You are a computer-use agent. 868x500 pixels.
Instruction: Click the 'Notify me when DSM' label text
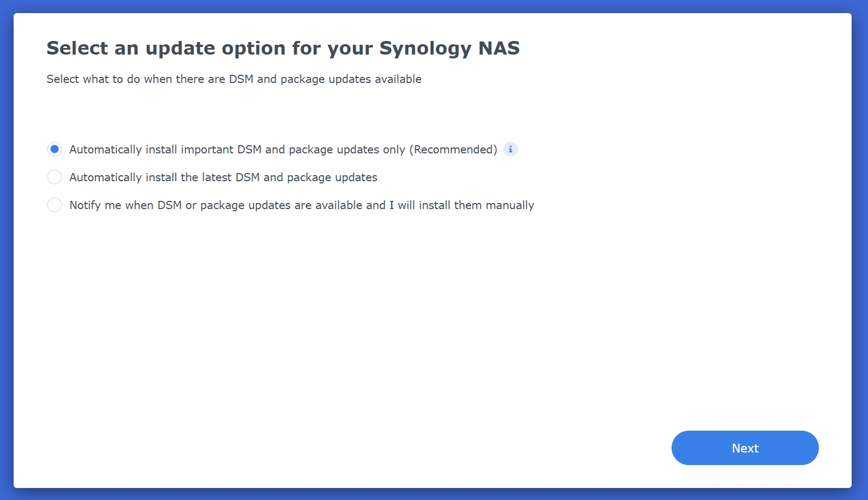(x=302, y=205)
